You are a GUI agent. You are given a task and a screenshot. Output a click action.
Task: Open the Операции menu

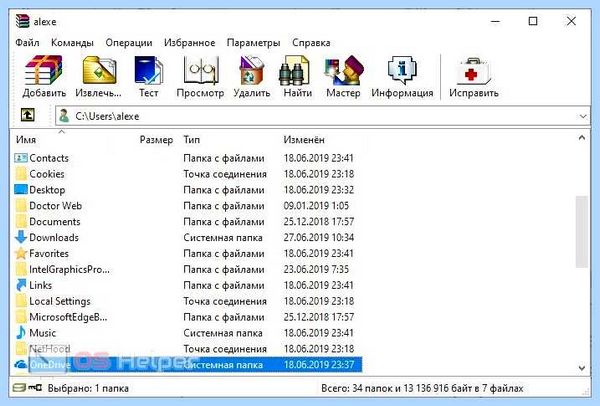(x=129, y=42)
